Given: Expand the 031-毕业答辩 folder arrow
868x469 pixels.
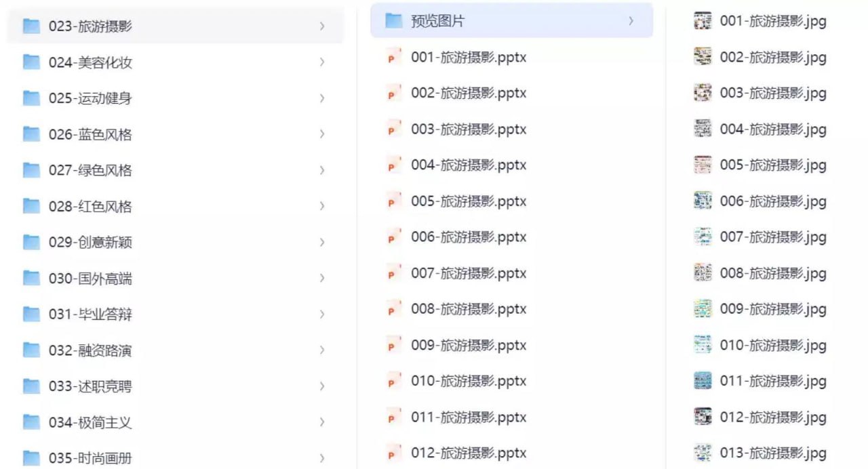Looking at the screenshot, I should (322, 314).
